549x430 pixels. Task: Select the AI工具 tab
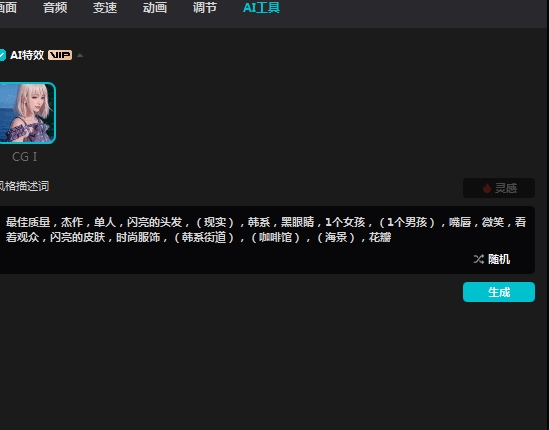coord(261,7)
